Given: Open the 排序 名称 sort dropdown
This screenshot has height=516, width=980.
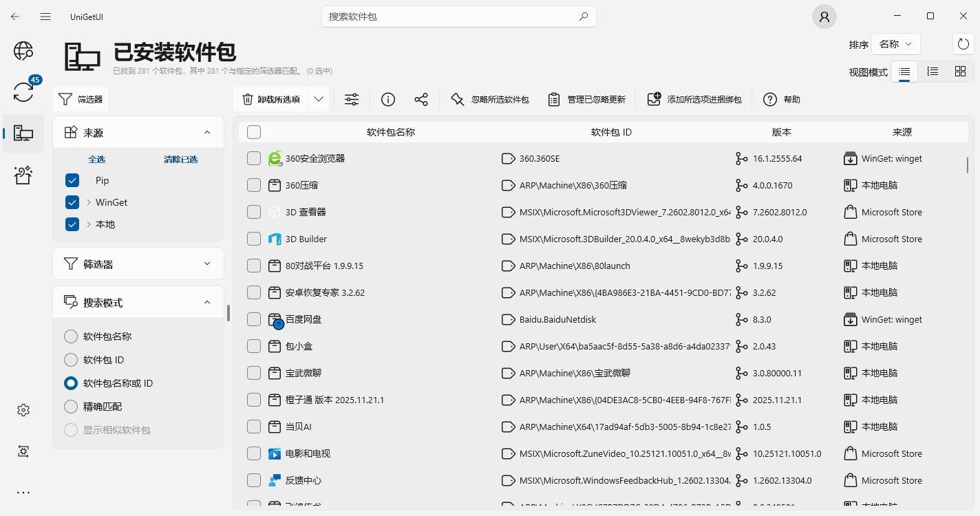Looking at the screenshot, I should point(896,44).
